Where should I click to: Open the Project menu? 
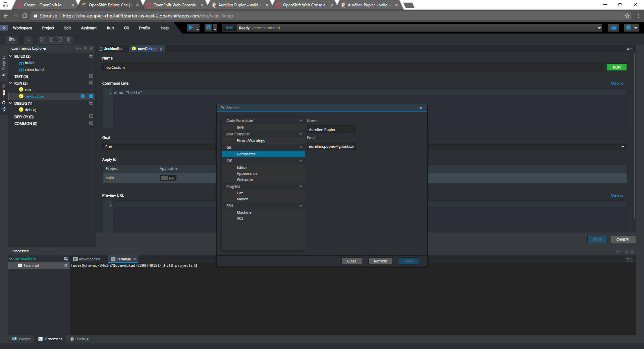48,28
